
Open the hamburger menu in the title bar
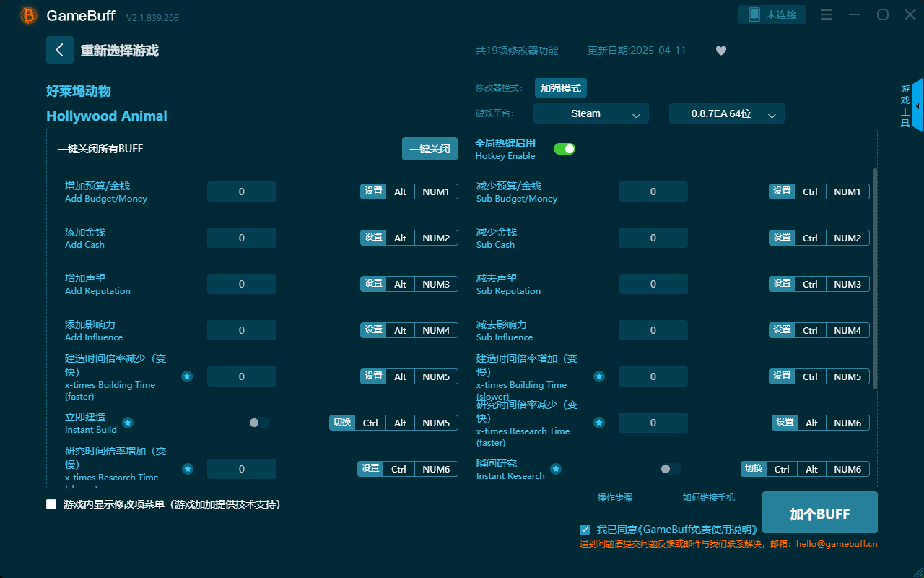pyautogui.click(x=827, y=14)
